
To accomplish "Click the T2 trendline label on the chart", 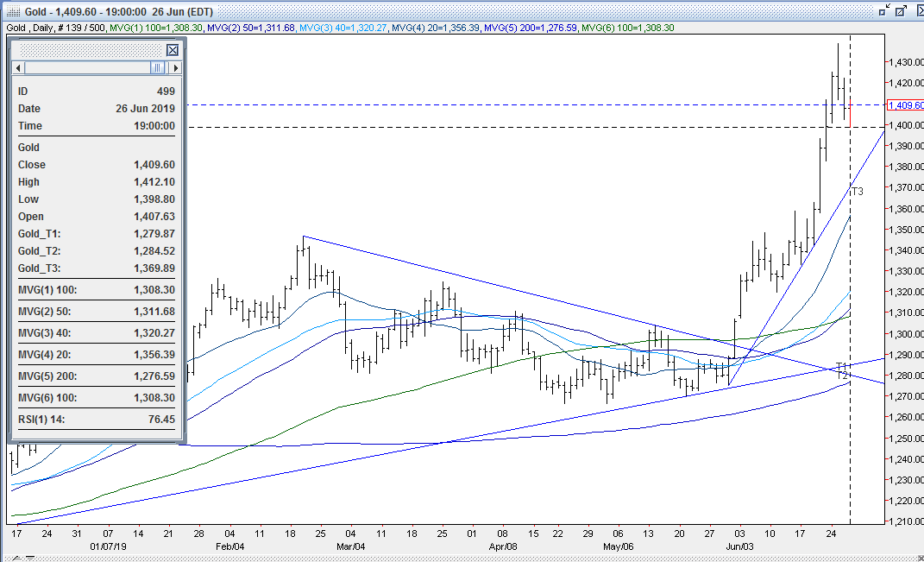I will 843,375.
